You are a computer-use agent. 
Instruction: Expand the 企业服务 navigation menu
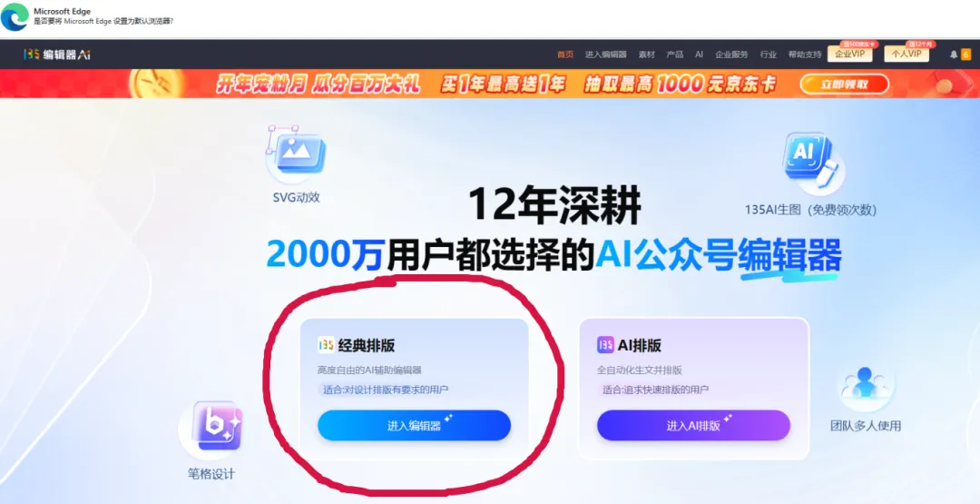731,54
